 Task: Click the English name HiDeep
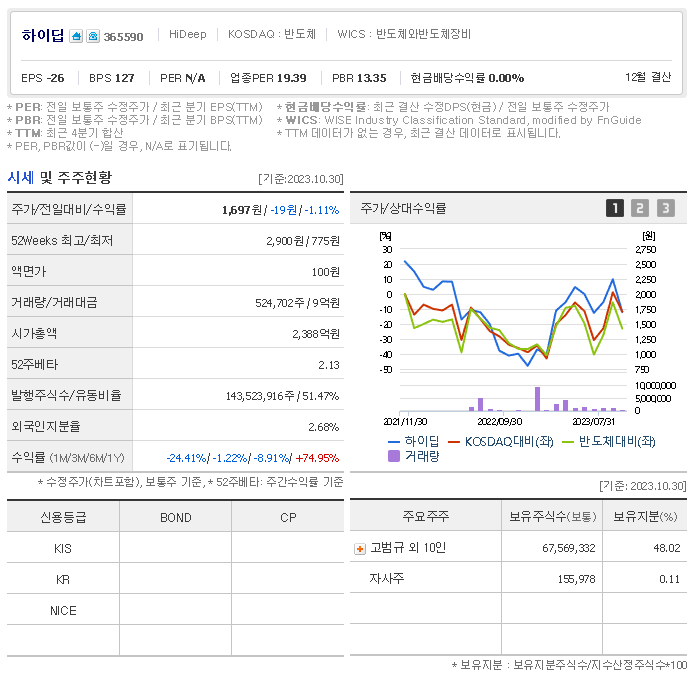click(x=187, y=34)
